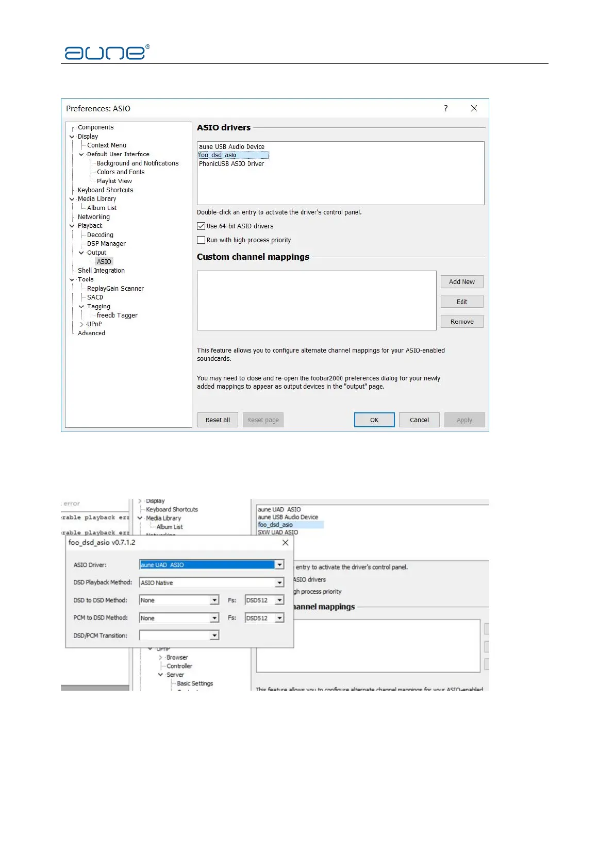Select PhonicUSB ASIO Driver entry

231,164
